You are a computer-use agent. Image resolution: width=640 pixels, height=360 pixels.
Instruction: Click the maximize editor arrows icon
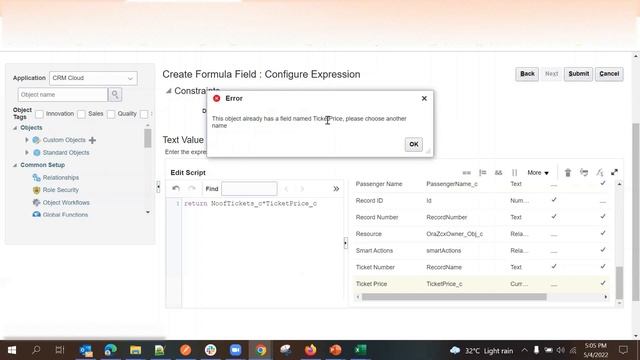pyautogui.click(x=614, y=173)
